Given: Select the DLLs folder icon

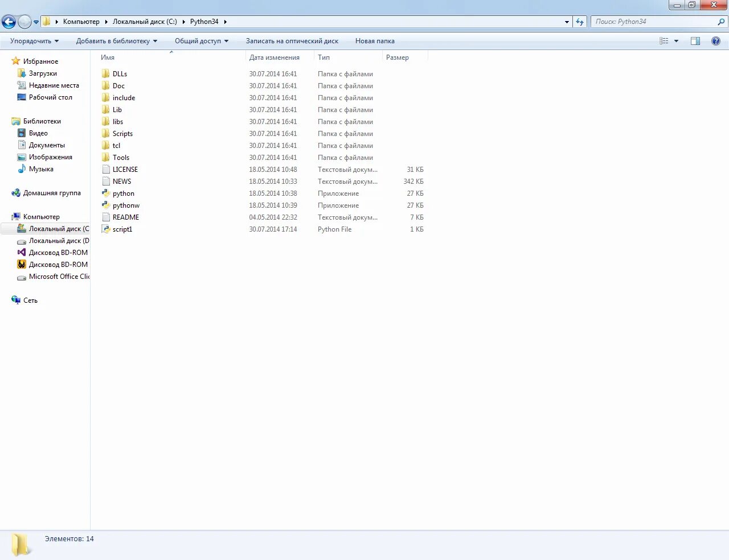Looking at the screenshot, I should point(106,74).
